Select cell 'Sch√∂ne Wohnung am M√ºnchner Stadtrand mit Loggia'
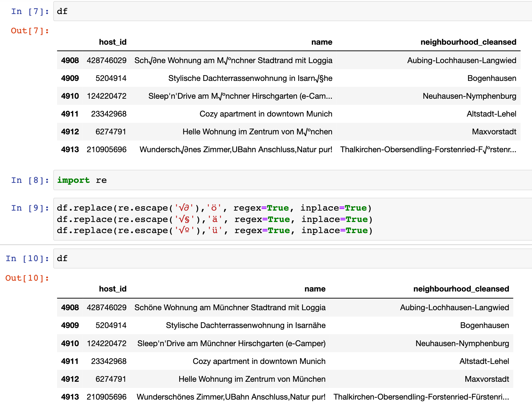The width and height of the screenshot is (532, 406). (x=233, y=60)
